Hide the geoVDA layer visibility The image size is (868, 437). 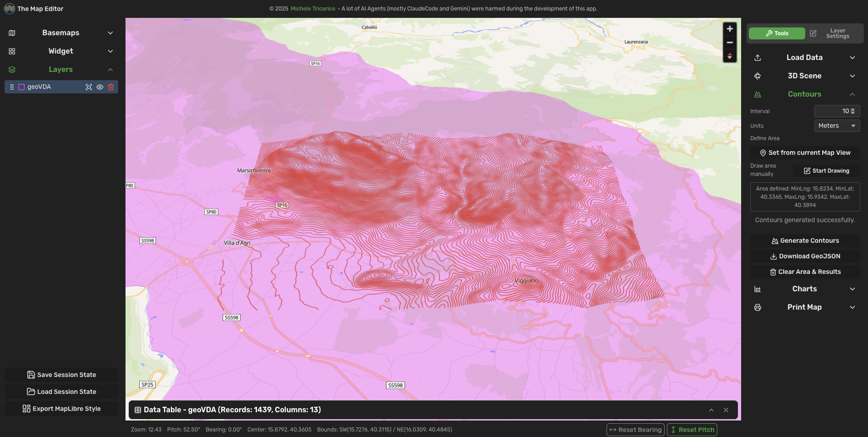pyautogui.click(x=100, y=87)
